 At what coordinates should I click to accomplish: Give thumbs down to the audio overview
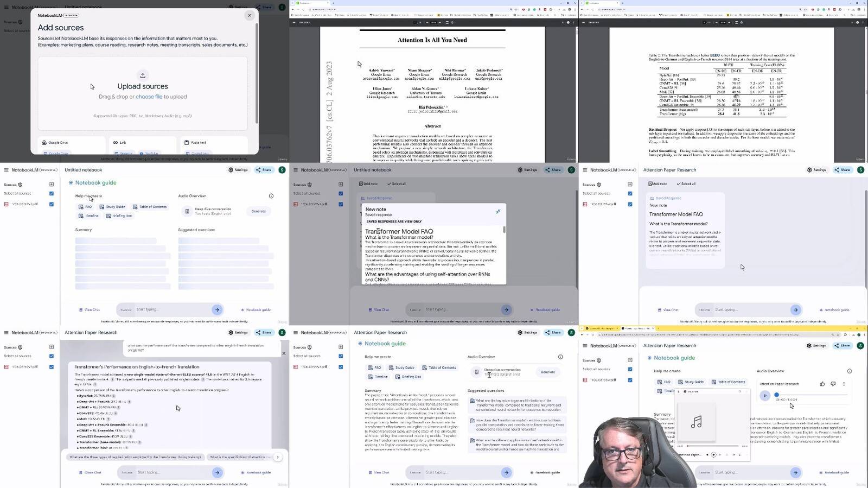pyautogui.click(x=833, y=384)
